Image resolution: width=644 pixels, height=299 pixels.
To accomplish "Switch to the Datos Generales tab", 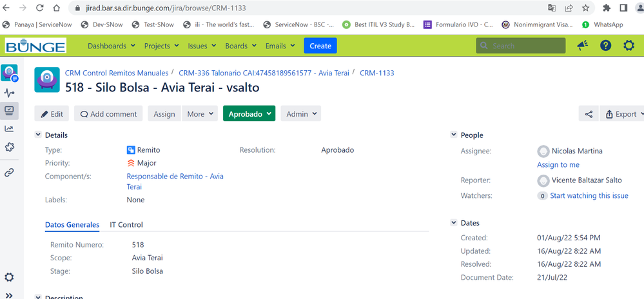I will click(x=72, y=225).
